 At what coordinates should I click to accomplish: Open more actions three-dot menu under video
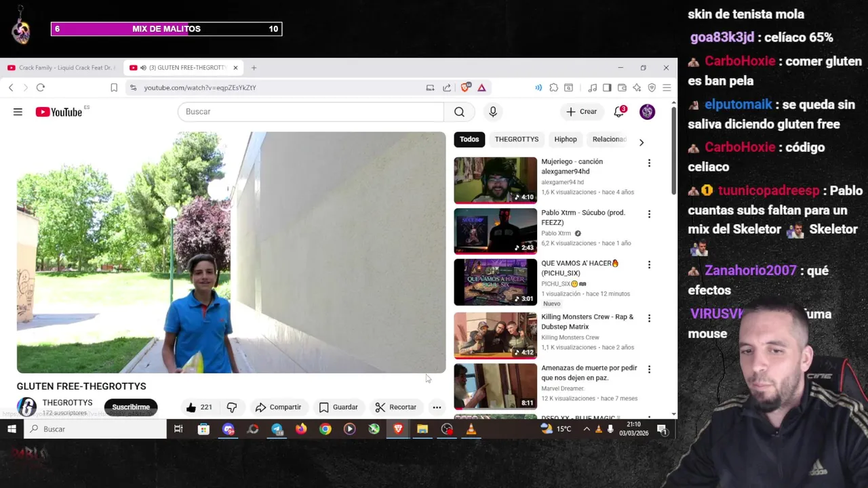tap(437, 407)
